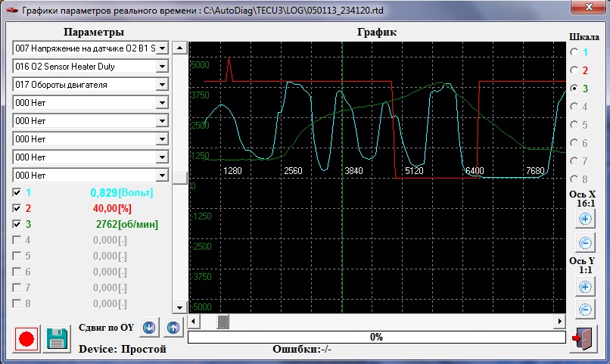Zoom in the X axis with plus
The image size is (610, 364).
point(585,219)
